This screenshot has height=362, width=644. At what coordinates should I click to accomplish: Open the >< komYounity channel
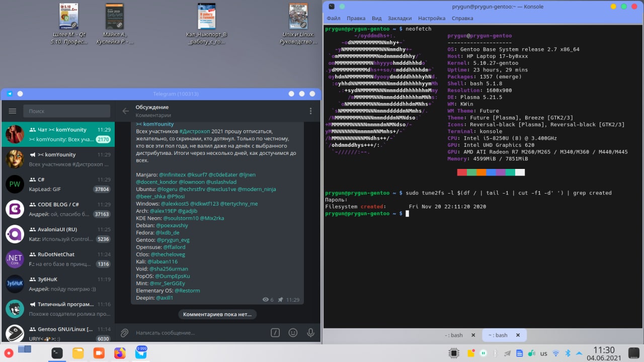point(57,159)
